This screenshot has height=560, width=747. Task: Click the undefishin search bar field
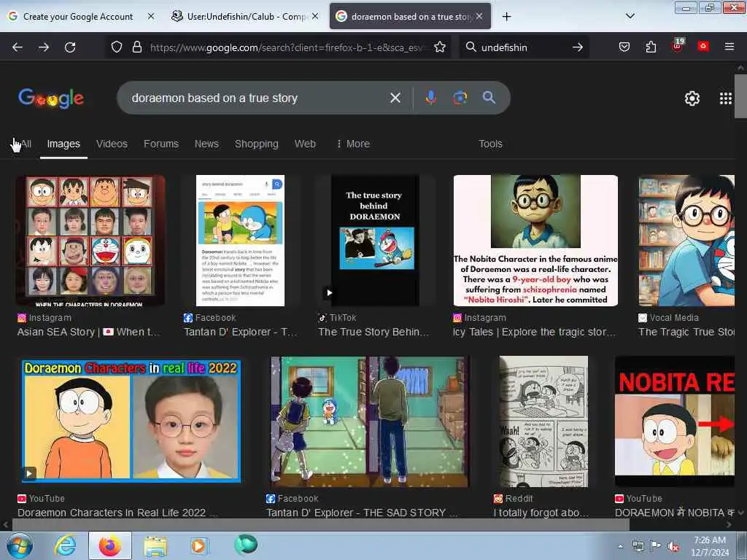[x=524, y=47]
